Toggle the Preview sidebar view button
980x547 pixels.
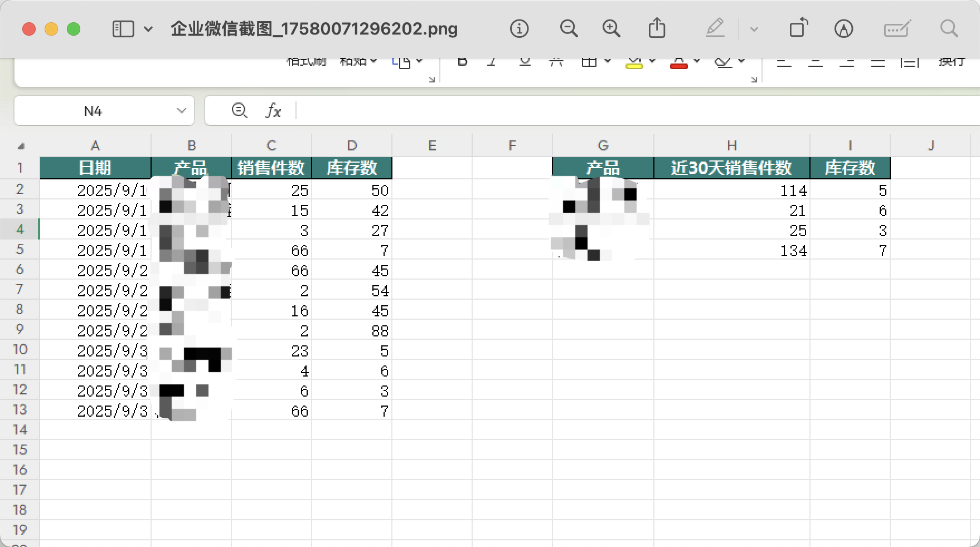click(123, 29)
